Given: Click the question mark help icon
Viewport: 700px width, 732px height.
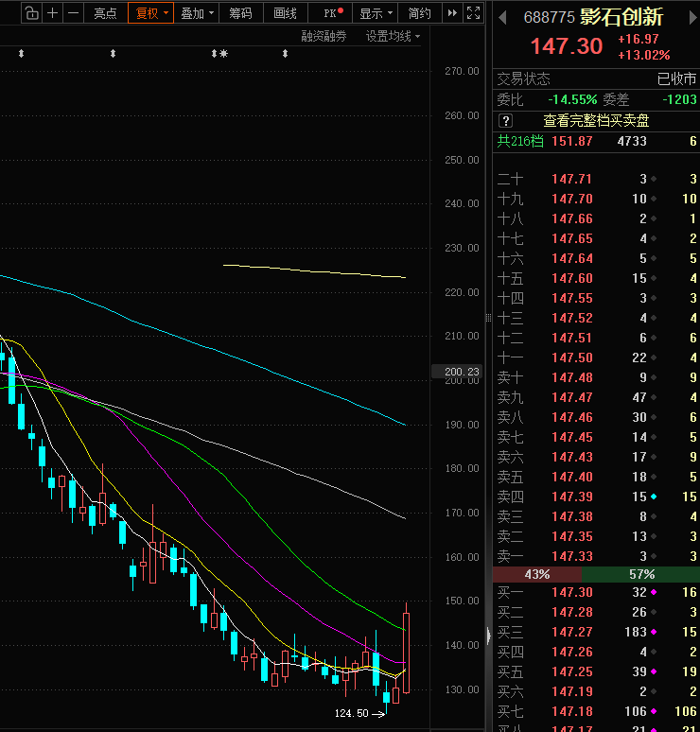Looking at the screenshot, I should (x=505, y=121).
